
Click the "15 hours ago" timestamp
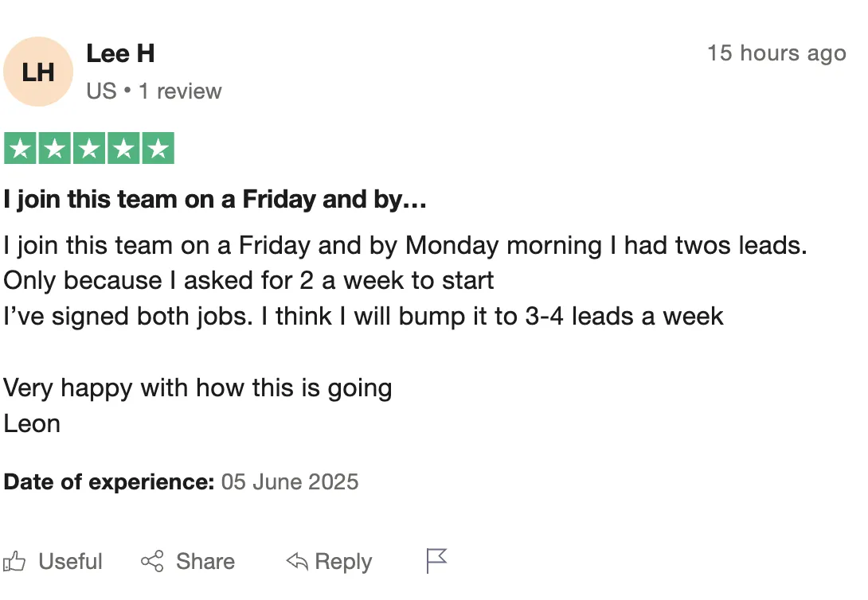(x=776, y=53)
